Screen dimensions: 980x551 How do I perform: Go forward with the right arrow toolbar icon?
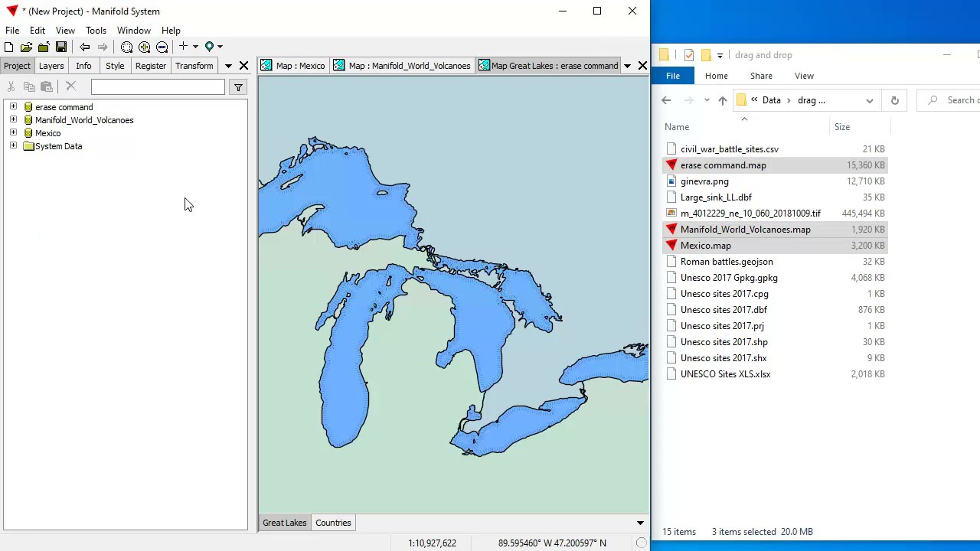coord(103,47)
